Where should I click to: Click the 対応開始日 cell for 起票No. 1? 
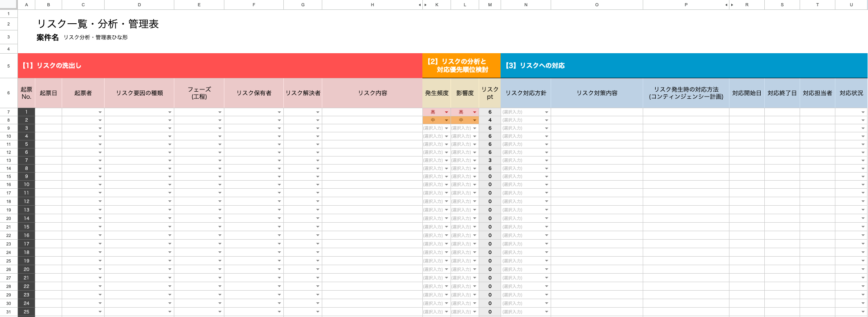[x=746, y=112]
